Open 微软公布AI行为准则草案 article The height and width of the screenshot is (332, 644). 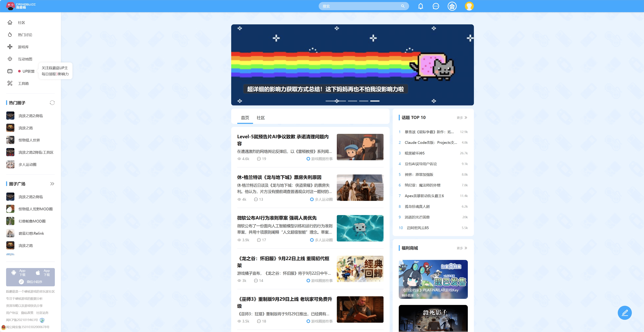tap(277, 218)
